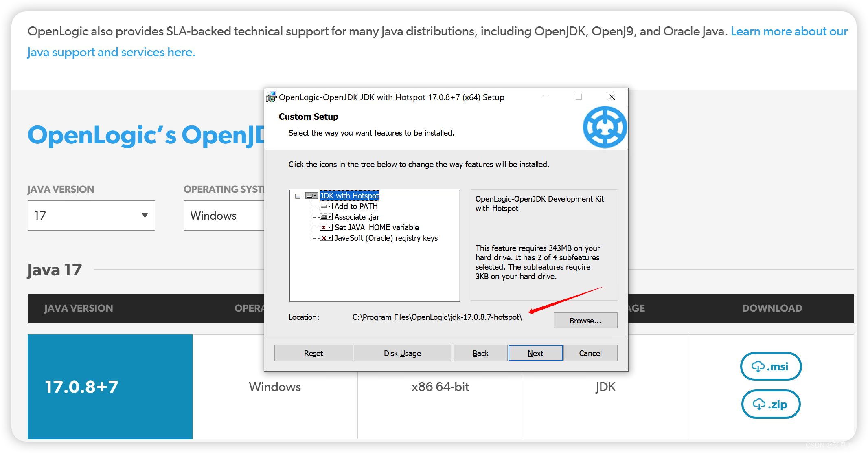Open install-state icon for Add to PATH
868x453 pixels.
(x=326, y=207)
